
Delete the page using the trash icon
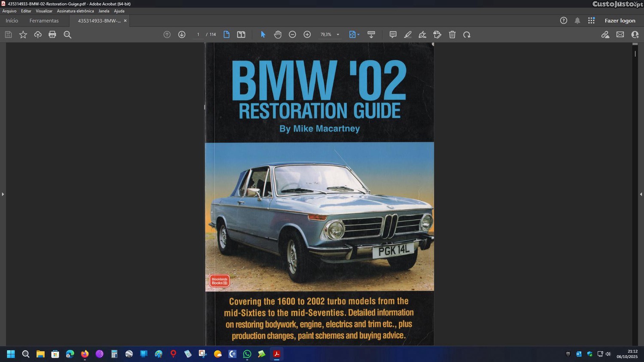point(452,35)
